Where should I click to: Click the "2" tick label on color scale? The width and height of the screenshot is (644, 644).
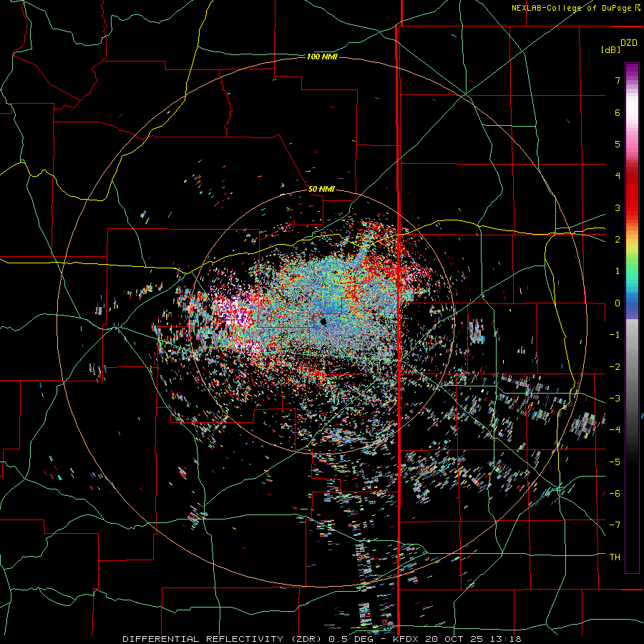[618, 240]
